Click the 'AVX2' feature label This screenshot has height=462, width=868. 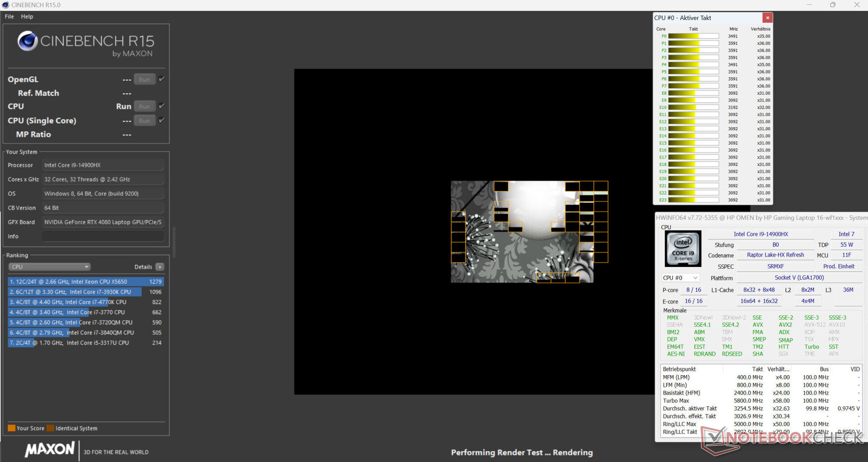pyautogui.click(x=785, y=324)
